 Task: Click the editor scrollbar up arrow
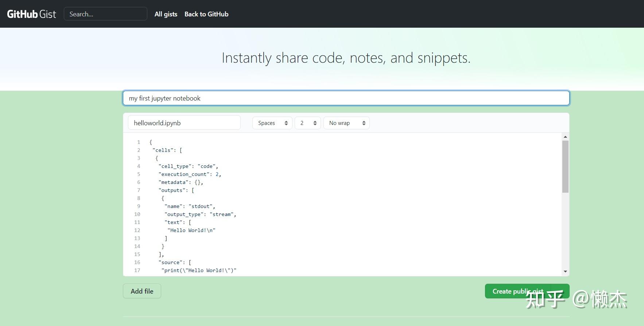[565, 137]
